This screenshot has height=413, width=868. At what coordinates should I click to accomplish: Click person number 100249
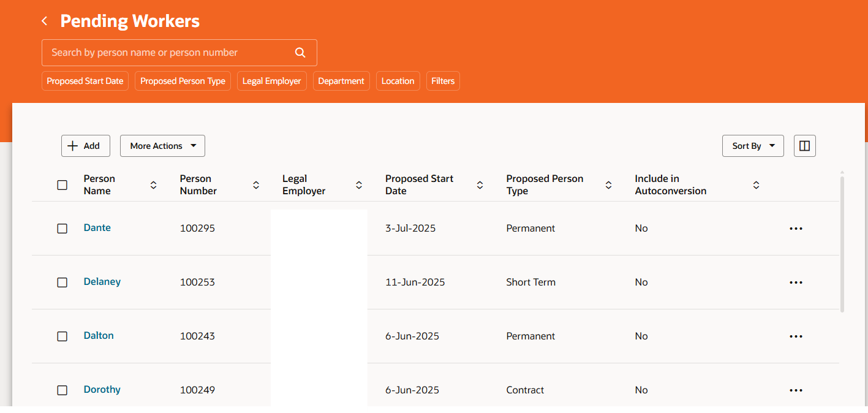pyautogui.click(x=197, y=390)
